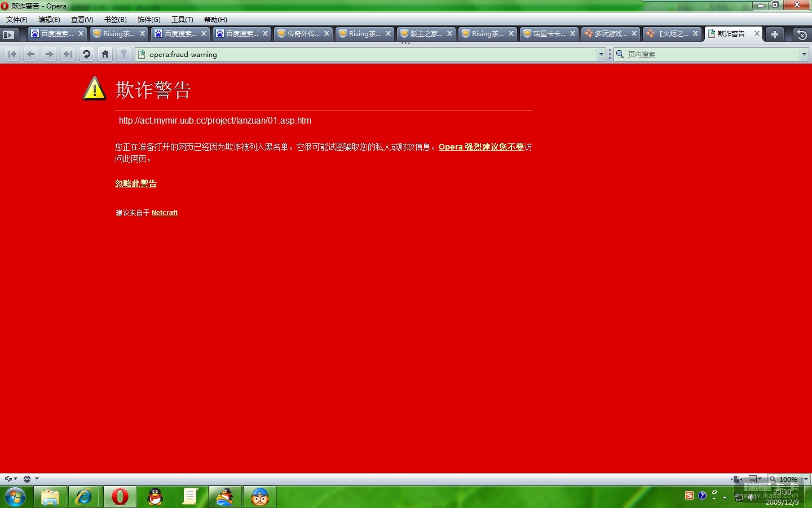Viewport: 812px width, 508px height.
Task: Expand the Opera Link dropdown arrow
Action: pyautogui.click(x=16, y=479)
